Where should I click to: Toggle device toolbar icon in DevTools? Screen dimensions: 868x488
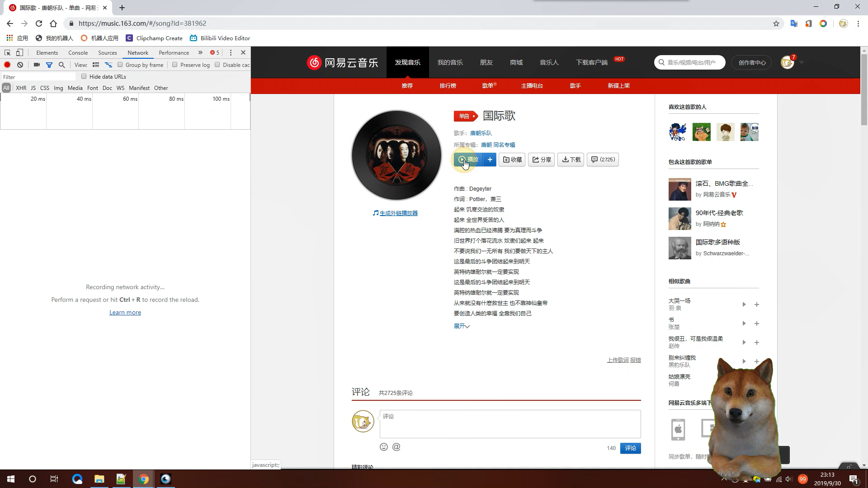19,52
